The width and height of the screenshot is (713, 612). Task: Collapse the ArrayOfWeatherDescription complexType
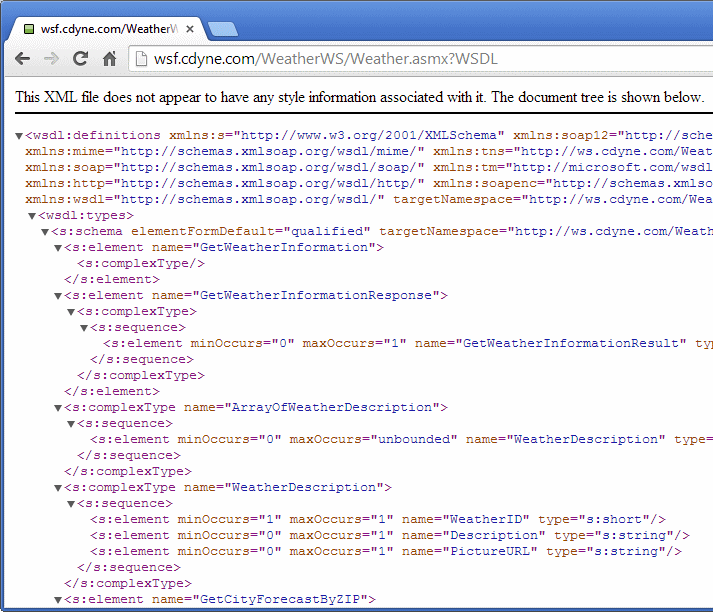[58, 408]
